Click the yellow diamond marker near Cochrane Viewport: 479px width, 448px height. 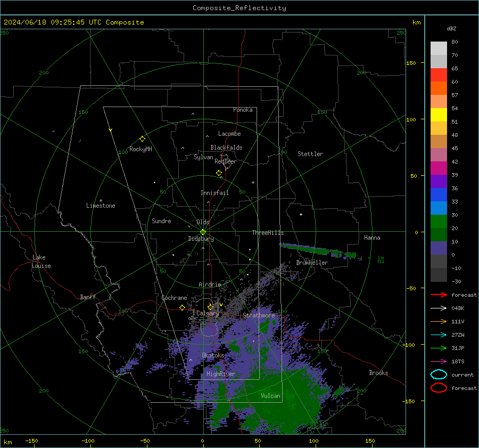pyautogui.click(x=182, y=307)
